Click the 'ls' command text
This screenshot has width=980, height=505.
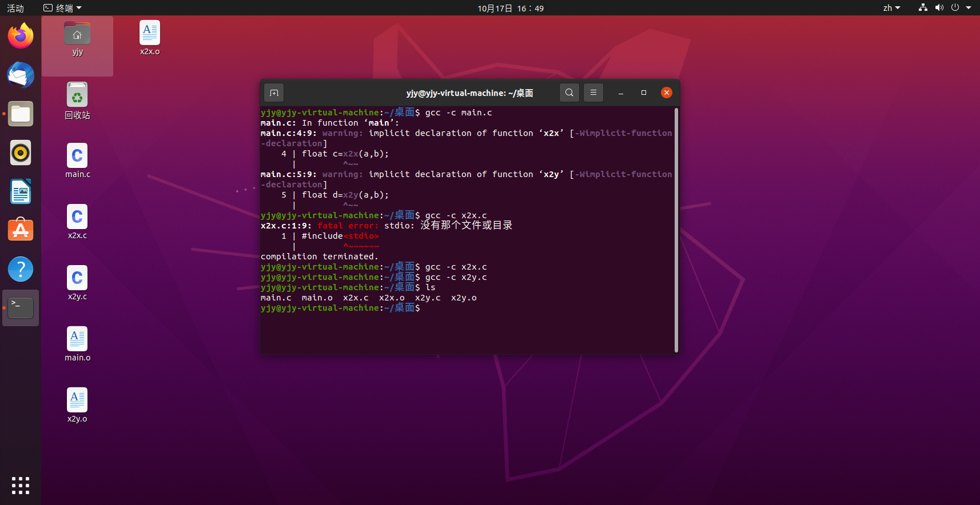(431, 287)
